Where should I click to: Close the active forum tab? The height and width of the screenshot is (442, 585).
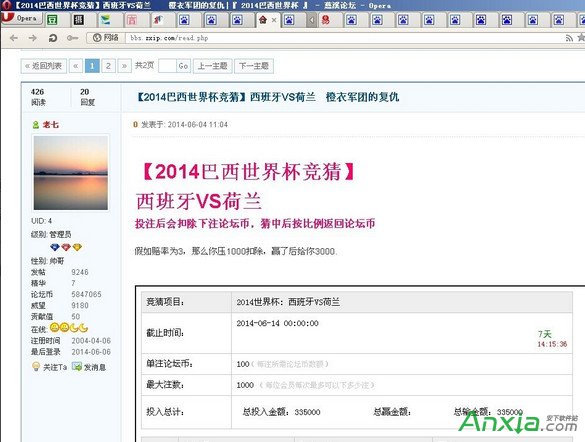[274, 20]
